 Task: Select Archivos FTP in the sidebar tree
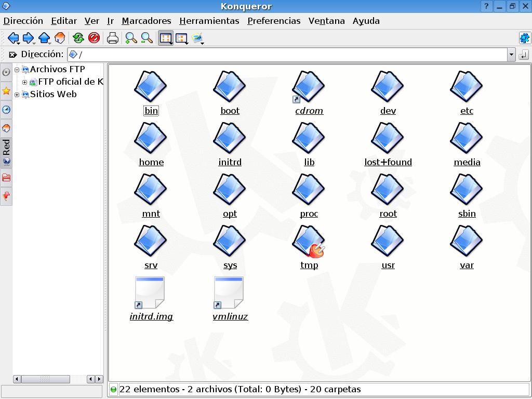click(57, 69)
